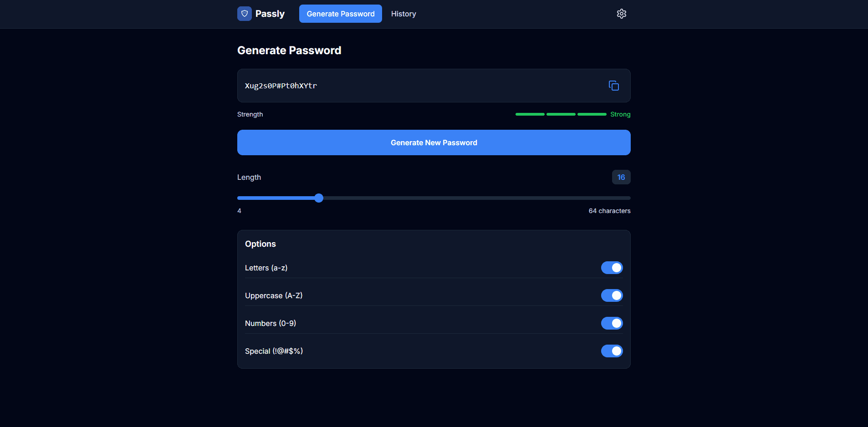Select the Generate Password tab
This screenshot has width=868, height=427.
[340, 14]
